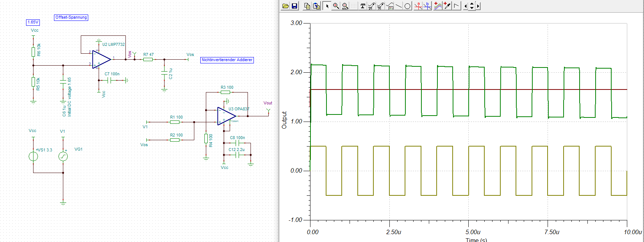This screenshot has width=644, height=242.
Task: Click the Paste clipboard icon
Action: point(316,6)
